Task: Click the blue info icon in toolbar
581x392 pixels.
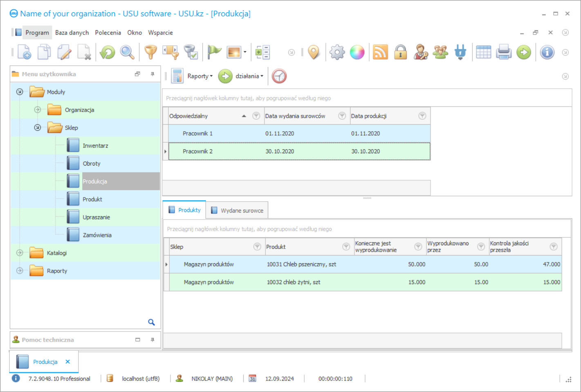Action: [x=547, y=52]
